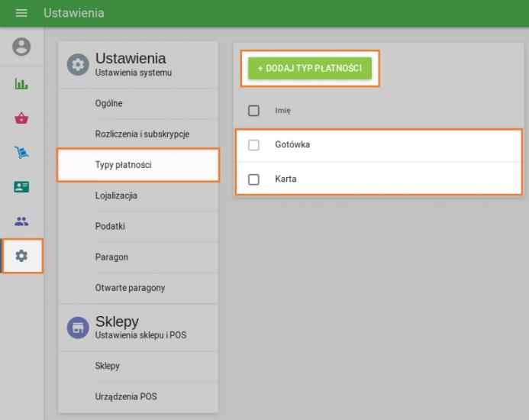
Task: Check the Gotówka payment type checkbox
Action: [254, 145]
